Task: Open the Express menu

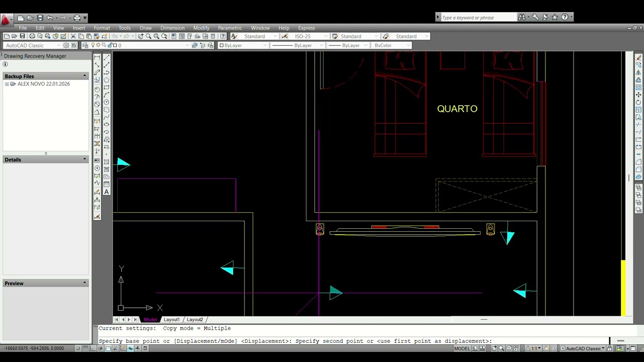Action: (306, 28)
